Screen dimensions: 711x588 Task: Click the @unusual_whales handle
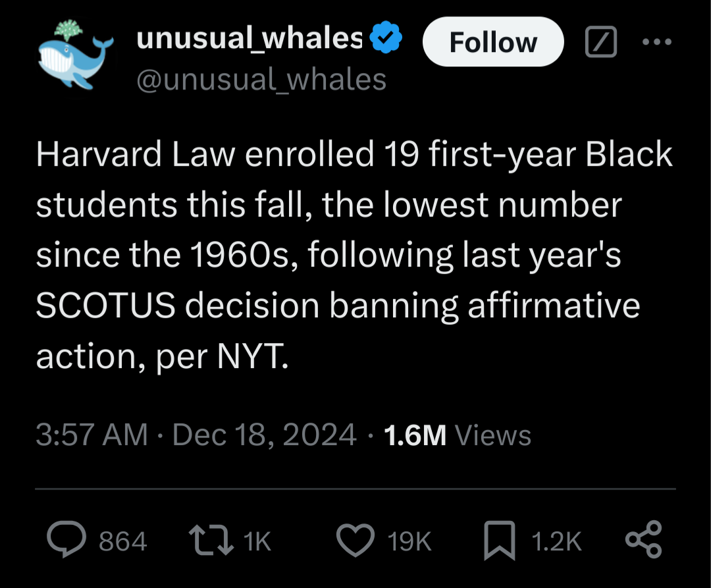coord(261,80)
